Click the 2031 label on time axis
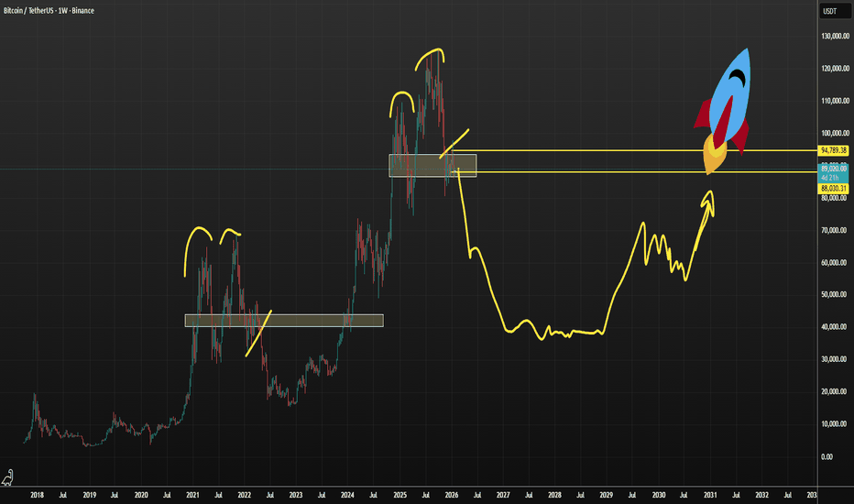This screenshot has height=504, width=854. (x=711, y=494)
